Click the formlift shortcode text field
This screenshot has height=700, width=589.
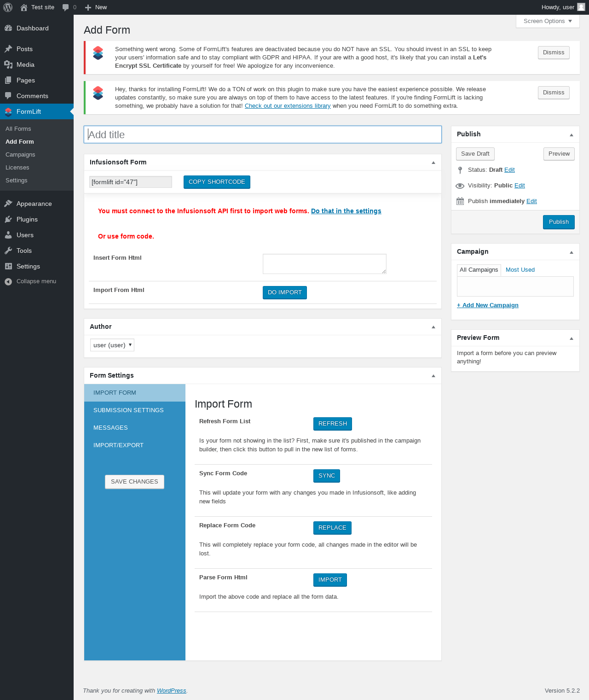131,182
